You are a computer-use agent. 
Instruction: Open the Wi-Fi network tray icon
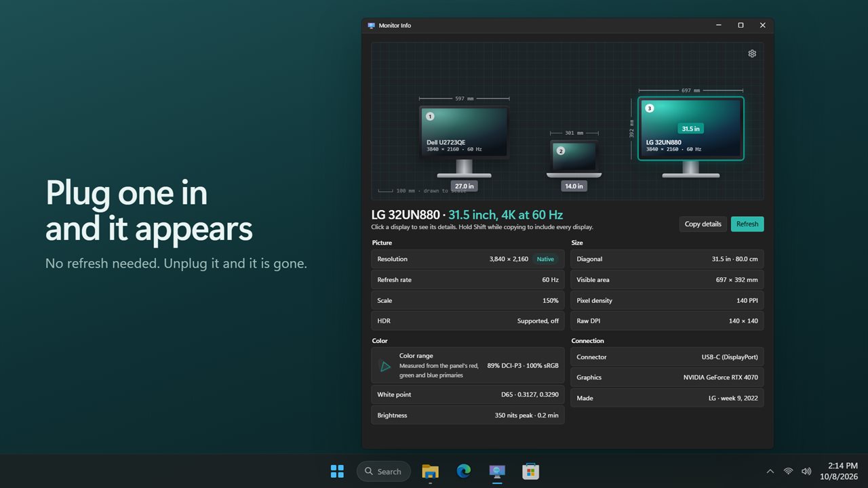788,471
